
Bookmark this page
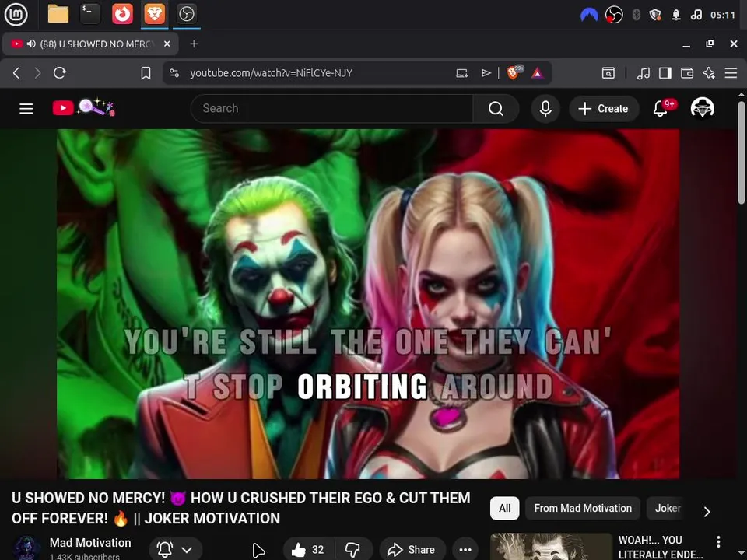[x=146, y=73]
